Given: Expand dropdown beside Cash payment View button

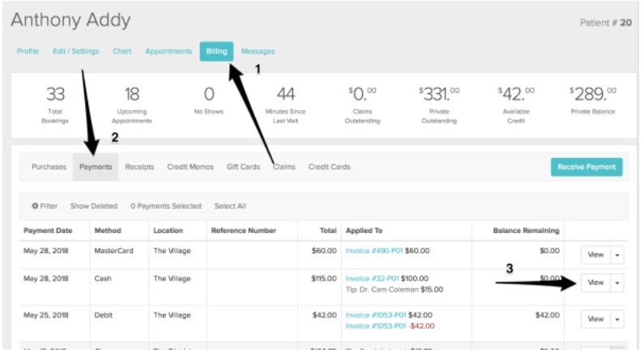Looking at the screenshot, I should tap(617, 283).
